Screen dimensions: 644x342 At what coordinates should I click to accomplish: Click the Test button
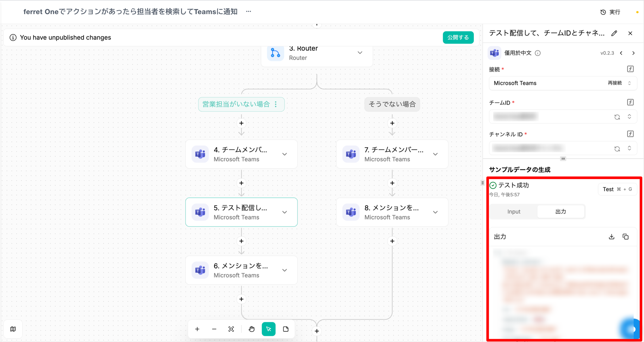(x=617, y=189)
